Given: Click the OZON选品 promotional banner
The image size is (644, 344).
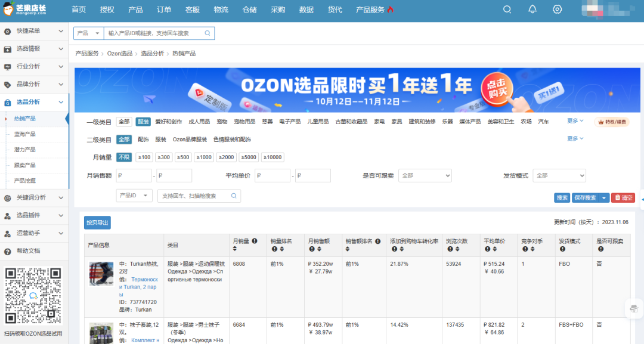Looking at the screenshot, I should click(357, 90).
